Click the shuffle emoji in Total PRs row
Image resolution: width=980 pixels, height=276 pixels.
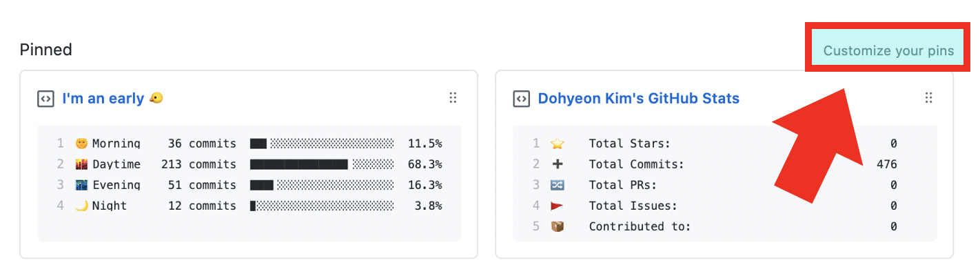[x=558, y=185]
